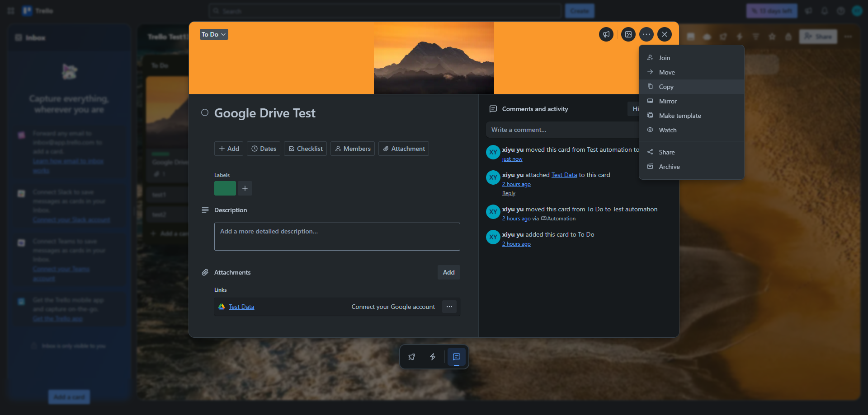Click the Attachments paperclip section icon
Viewport: 868px width, 415px height.
click(x=205, y=272)
